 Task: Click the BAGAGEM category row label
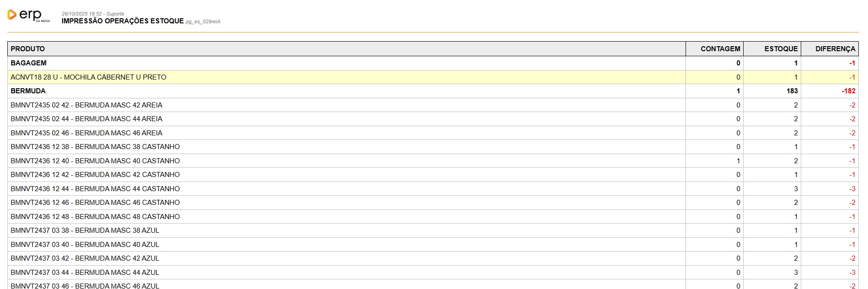coord(28,63)
